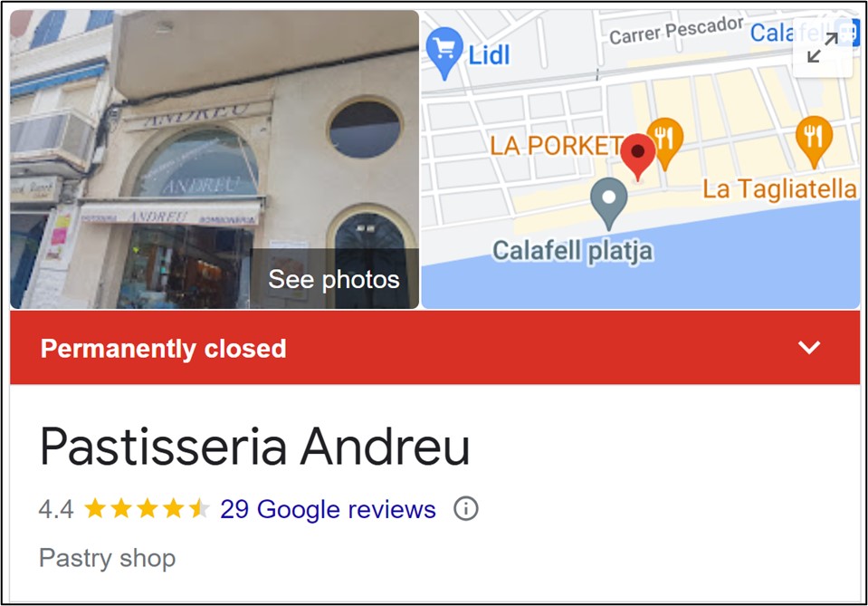
Task: Click the Pastry shop category text
Action: 108,558
